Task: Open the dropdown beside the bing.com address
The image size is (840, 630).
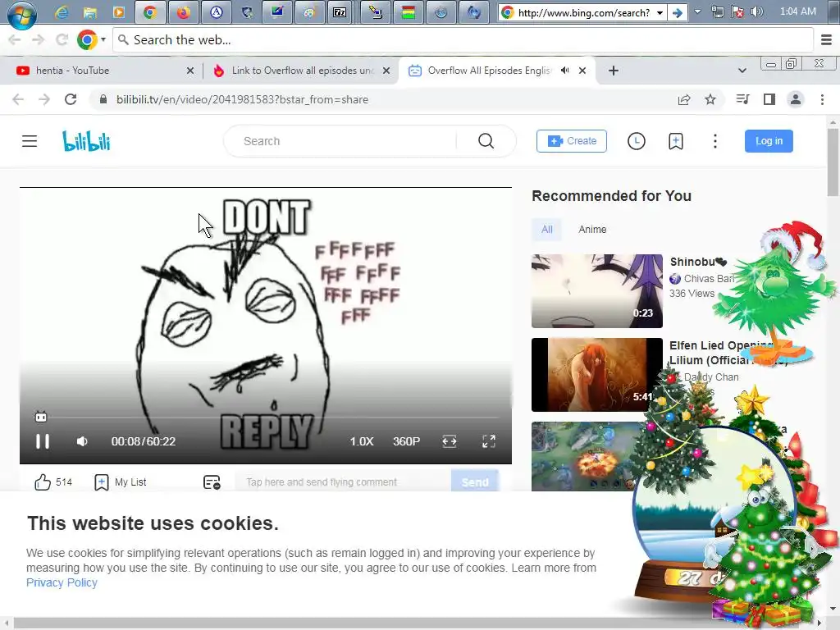Action: coord(660,13)
